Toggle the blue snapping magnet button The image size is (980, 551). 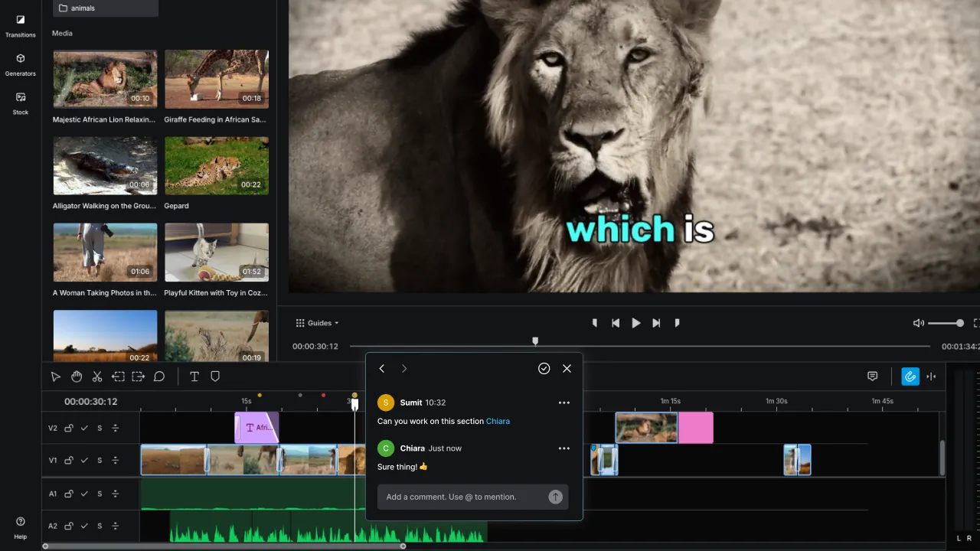910,377
